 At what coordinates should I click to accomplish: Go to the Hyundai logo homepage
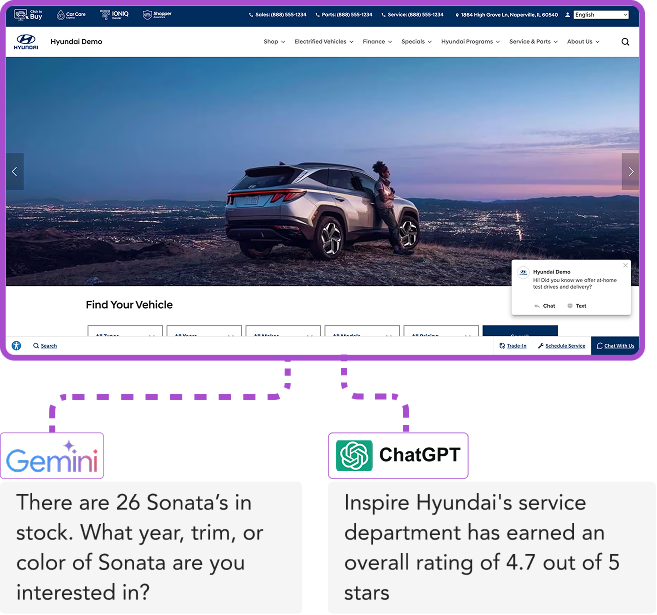tap(26, 41)
